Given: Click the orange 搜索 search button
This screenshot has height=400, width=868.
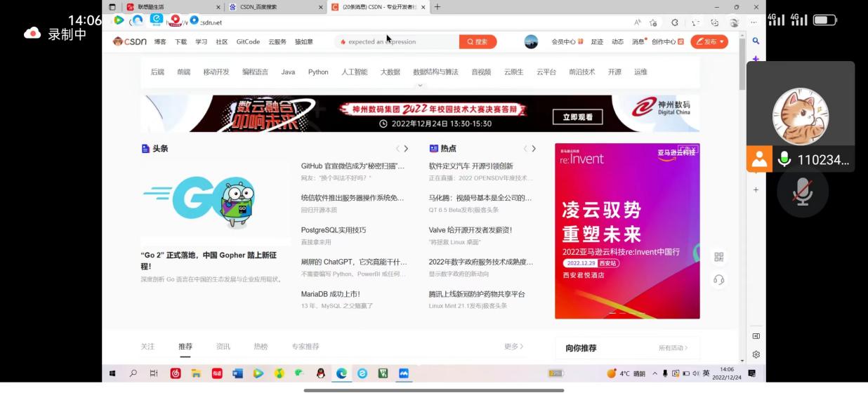Looking at the screenshot, I should click(x=478, y=42).
